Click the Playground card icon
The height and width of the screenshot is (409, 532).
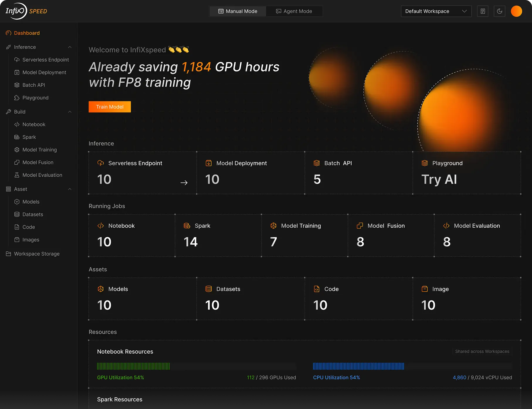coord(425,163)
